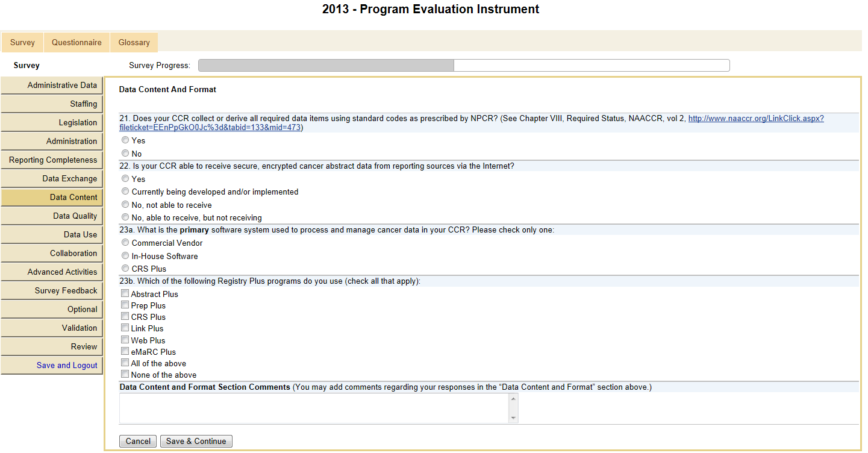
Task: Click the Survey Progress bar
Action: click(x=464, y=65)
